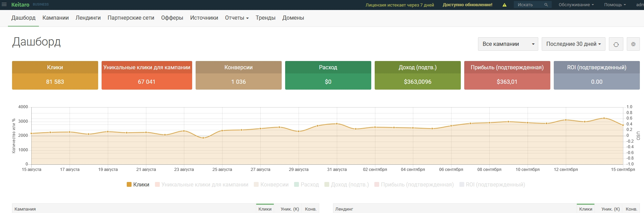This screenshot has width=644, height=213.
Task: Sort campaign table by Конв.
Action: tap(311, 209)
